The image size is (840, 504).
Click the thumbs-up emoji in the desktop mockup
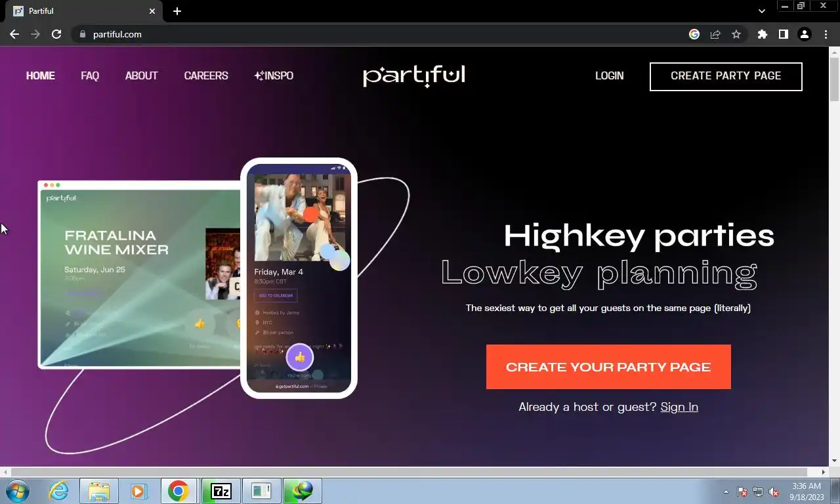[200, 324]
